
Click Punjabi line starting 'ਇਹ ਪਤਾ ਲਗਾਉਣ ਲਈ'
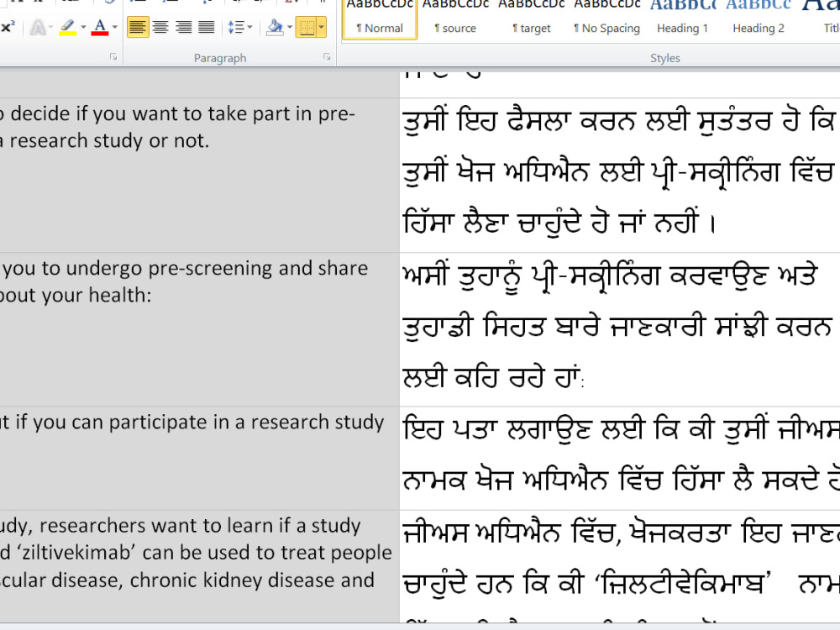point(621,429)
